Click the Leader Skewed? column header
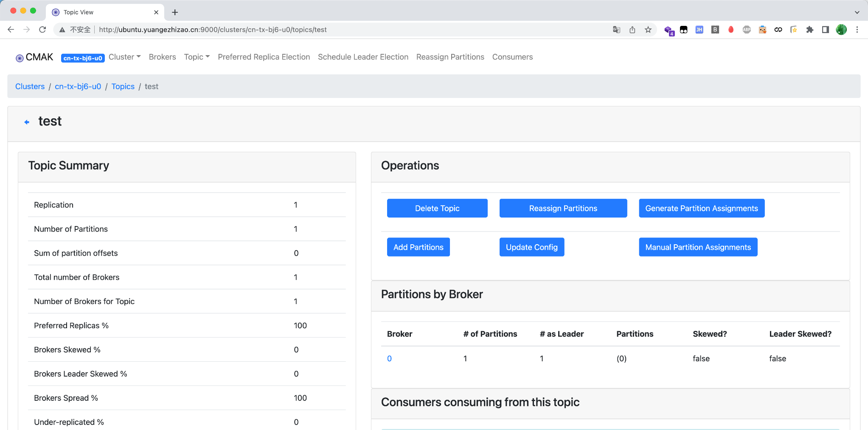Image resolution: width=868 pixels, height=430 pixels. (800, 334)
